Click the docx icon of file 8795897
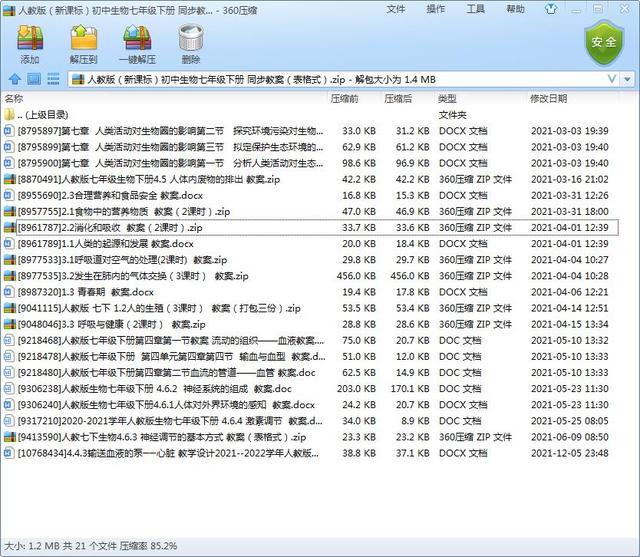The width and height of the screenshot is (640, 557). (x=9, y=131)
